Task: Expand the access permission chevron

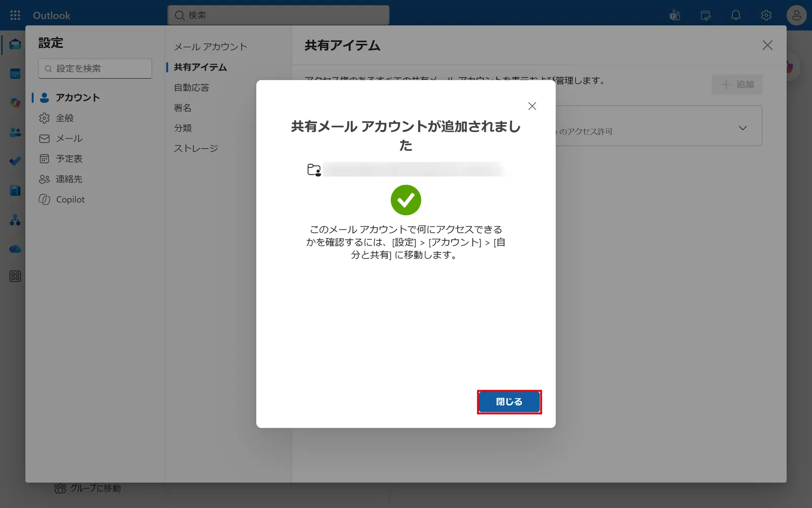Action: click(742, 128)
